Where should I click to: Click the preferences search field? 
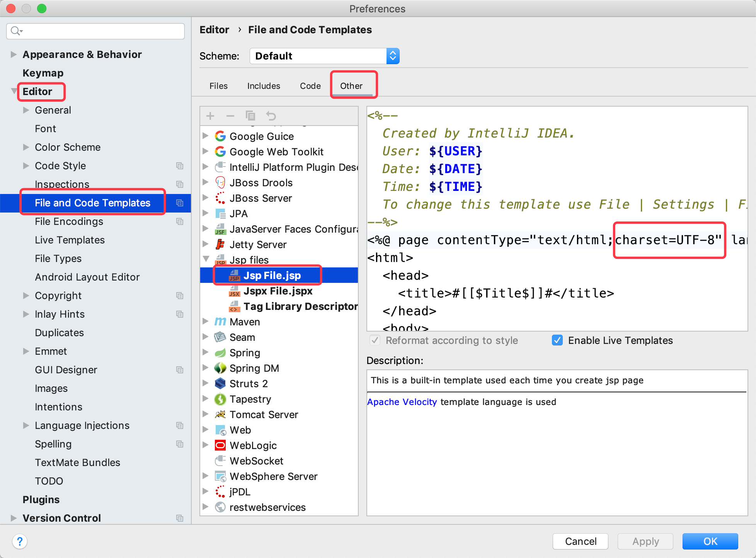95,31
